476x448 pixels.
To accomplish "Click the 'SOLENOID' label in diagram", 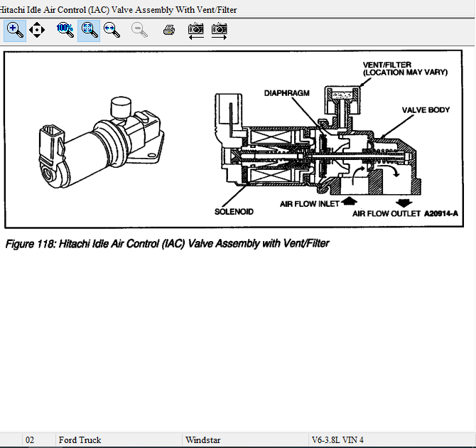I will pos(234,211).
